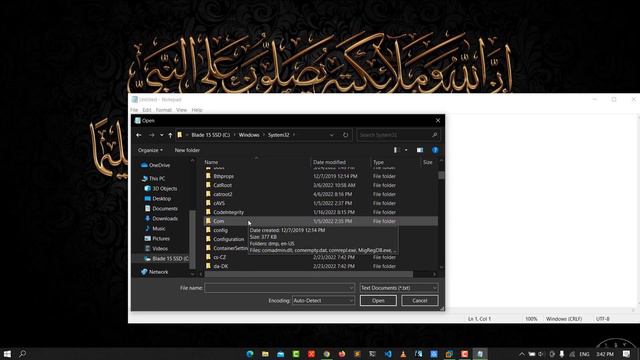This screenshot has height=360, width=640.
Task: Open the Encoding Auto-Detect dropdown
Action: pyautogui.click(x=323, y=301)
